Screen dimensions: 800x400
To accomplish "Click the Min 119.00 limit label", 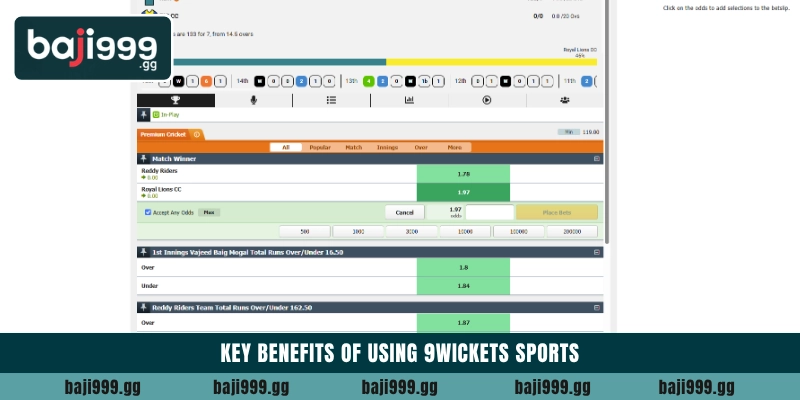I will (579, 132).
